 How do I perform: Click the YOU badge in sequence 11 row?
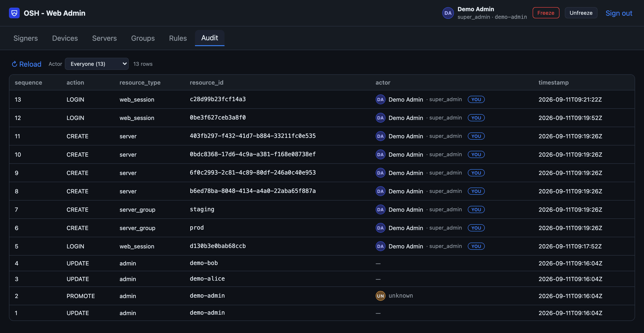pyautogui.click(x=476, y=136)
